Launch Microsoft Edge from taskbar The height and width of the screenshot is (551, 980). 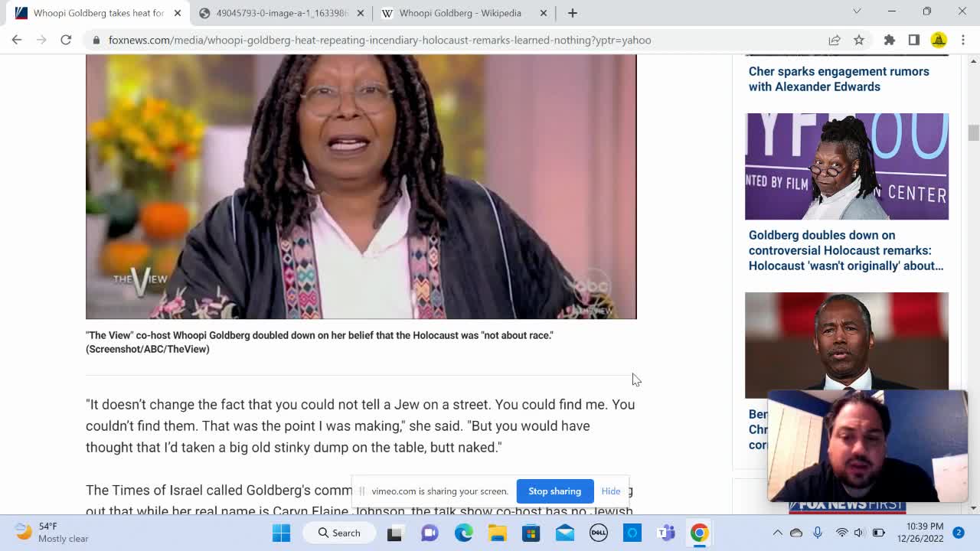click(463, 533)
